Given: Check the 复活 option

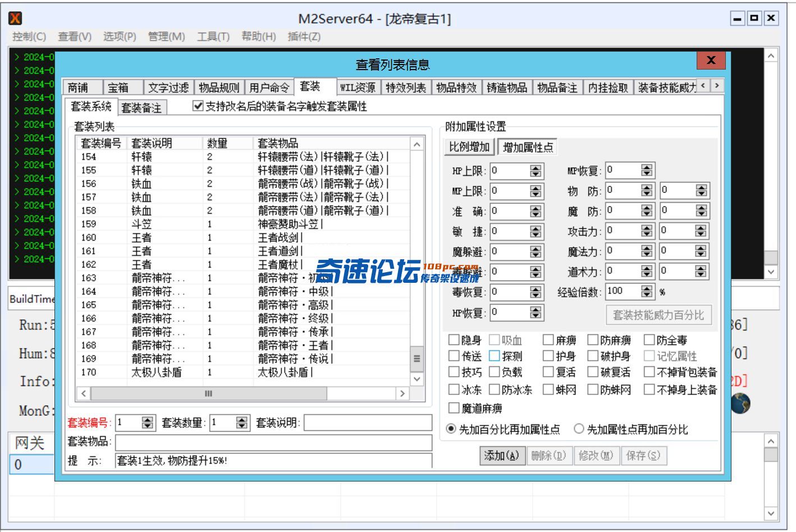Looking at the screenshot, I should coord(548,372).
